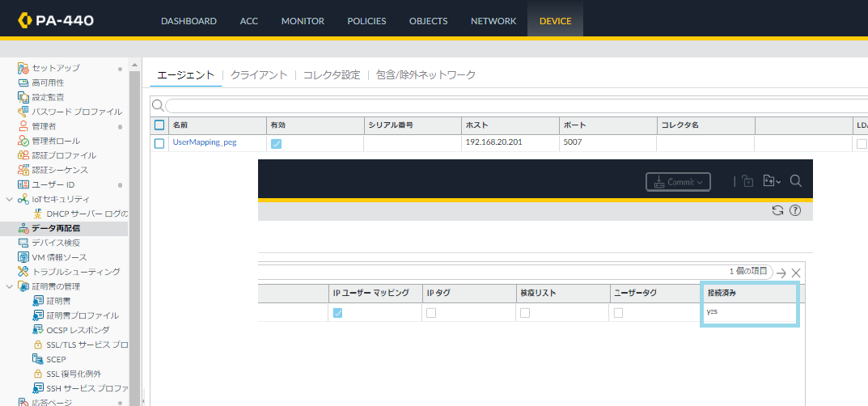
Task: Open 証明書 item under 証明書の管理
Action: coord(59,301)
